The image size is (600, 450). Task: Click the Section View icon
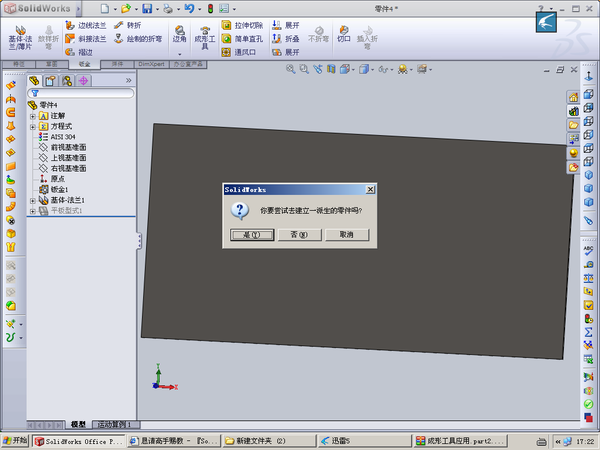coord(331,69)
